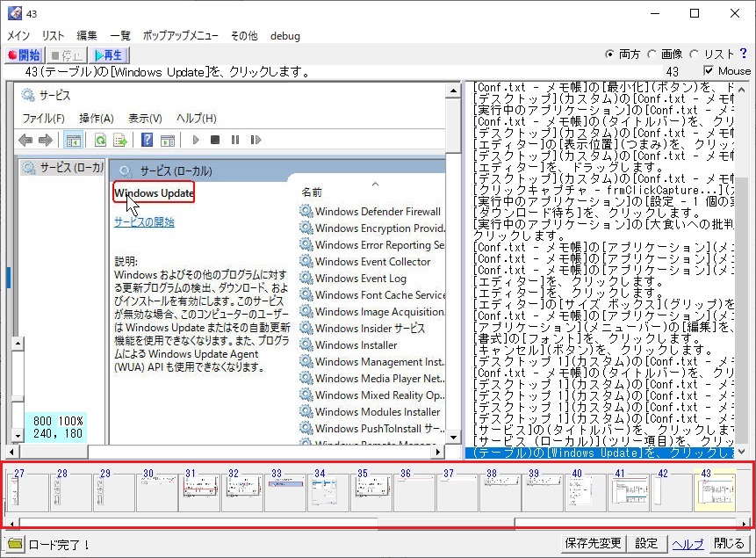The width and height of the screenshot is (756, 558).
Task: Click the 保存先変更 button
Action: pos(593,544)
